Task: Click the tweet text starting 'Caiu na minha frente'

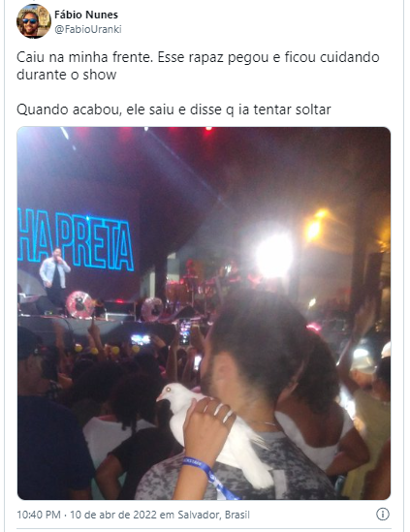Action: pyautogui.click(x=198, y=66)
